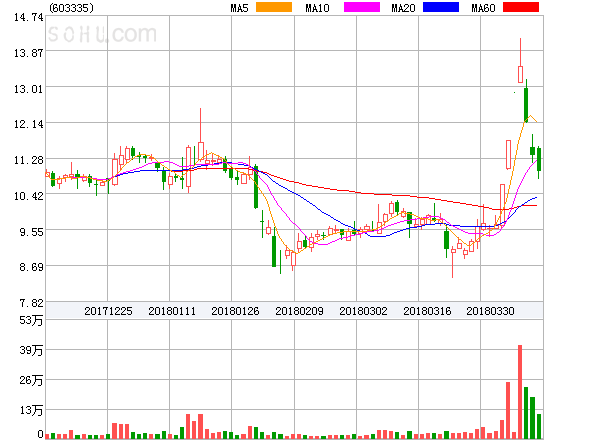Click the 7.82 price axis label
Image resolution: width=600 pixels, height=440 pixels.
(31, 303)
